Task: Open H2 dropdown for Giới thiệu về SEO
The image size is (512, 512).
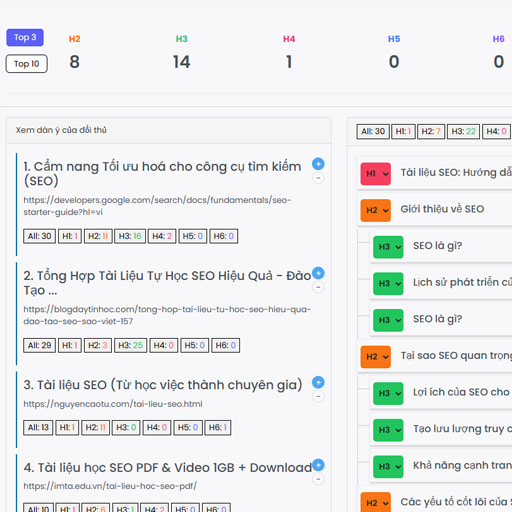Action: coord(375,210)
